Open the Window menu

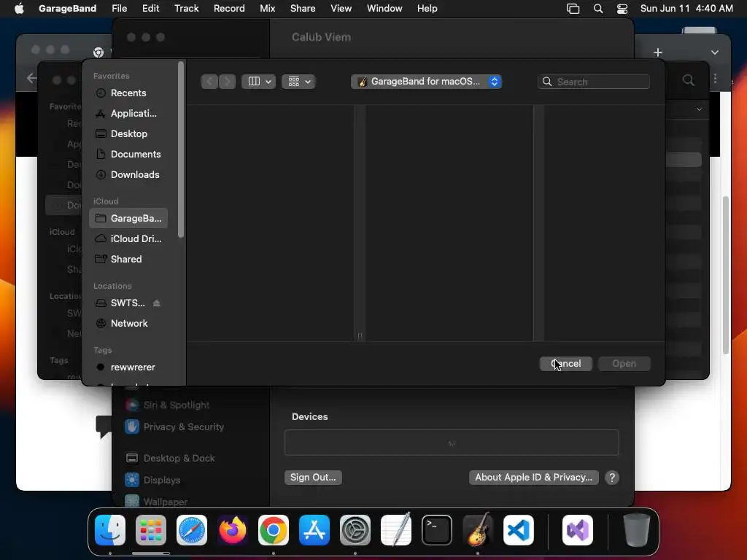tap(384, 9)
